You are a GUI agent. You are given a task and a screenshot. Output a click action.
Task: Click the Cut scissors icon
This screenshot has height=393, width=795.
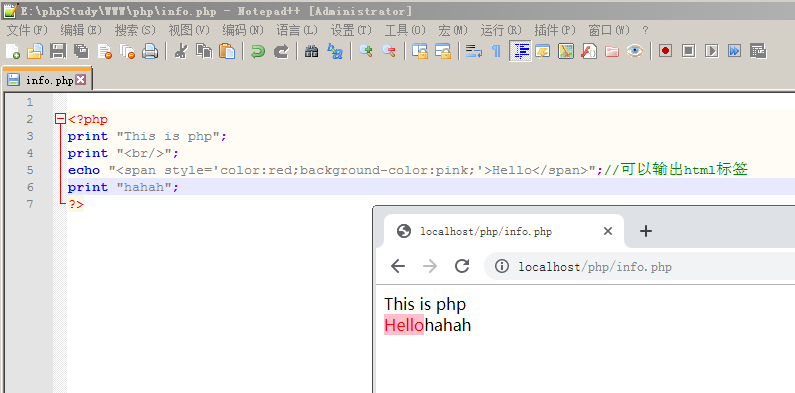pyautogui.click(x=180, y=51)
